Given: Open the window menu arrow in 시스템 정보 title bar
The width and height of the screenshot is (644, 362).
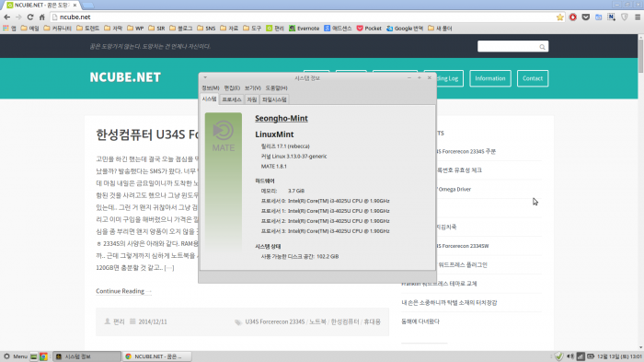Looking at the screenshot, I should 205,77.
